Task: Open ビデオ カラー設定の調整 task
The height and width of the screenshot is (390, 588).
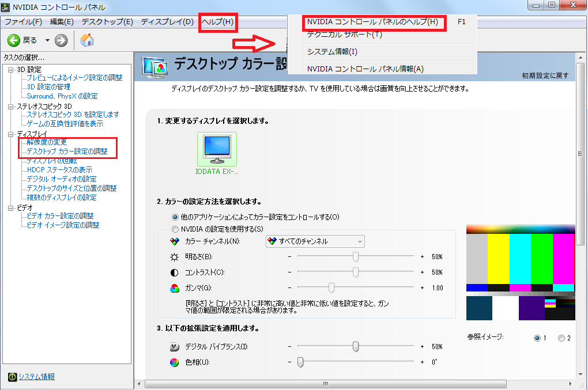Action: coord(60,216)
